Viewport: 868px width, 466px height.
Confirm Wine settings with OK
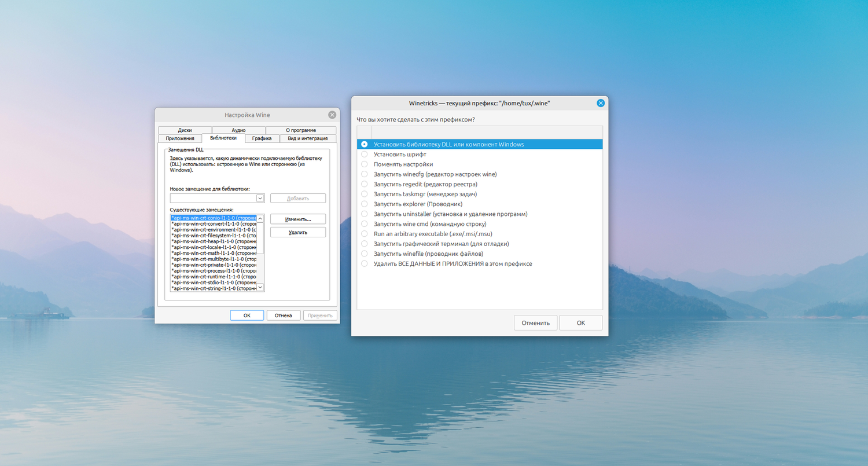247,315
